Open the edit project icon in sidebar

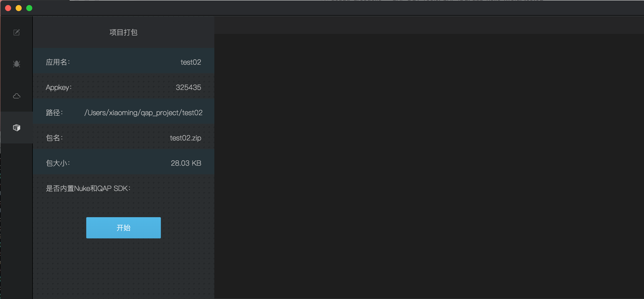point(16,32)
